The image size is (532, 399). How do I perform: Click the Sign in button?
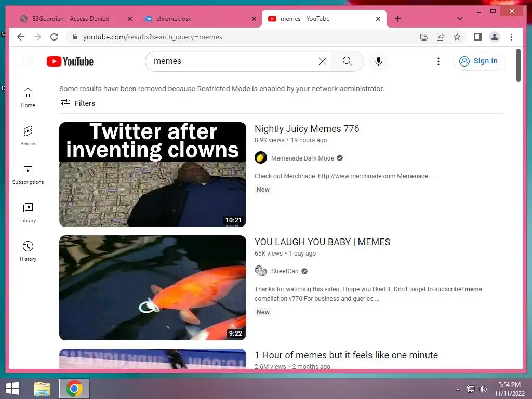tap(479, 61)
